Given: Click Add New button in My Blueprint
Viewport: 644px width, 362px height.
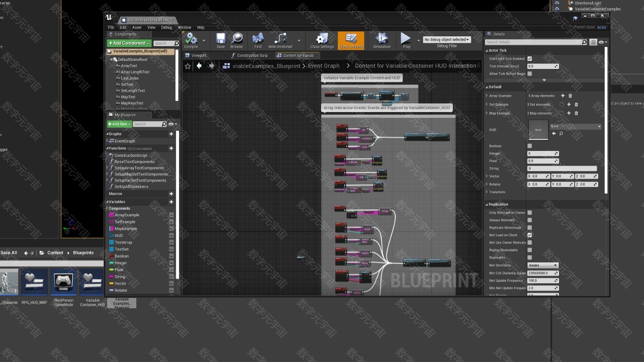Looking at the screenshot, I should pyautogui.click(x=119, y=124).
